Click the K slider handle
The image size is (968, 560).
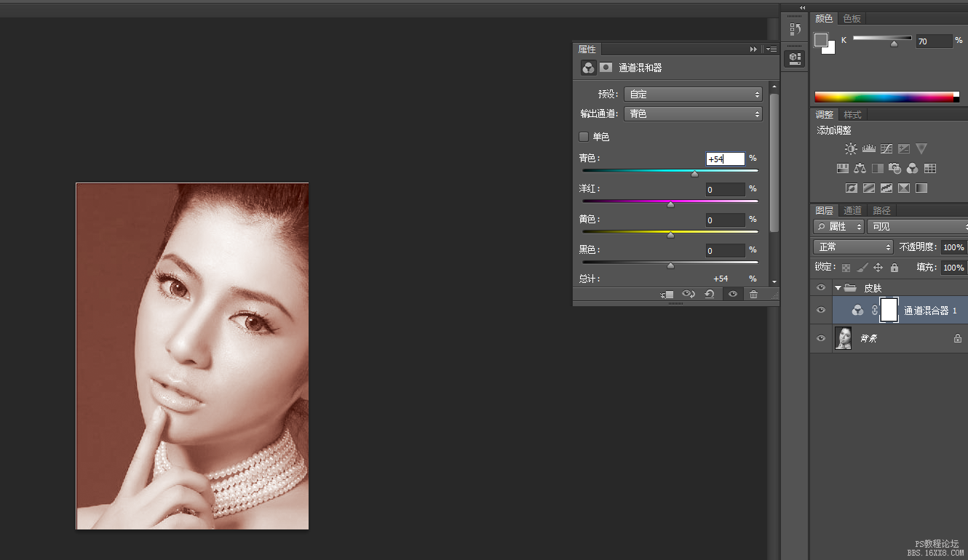894,44
